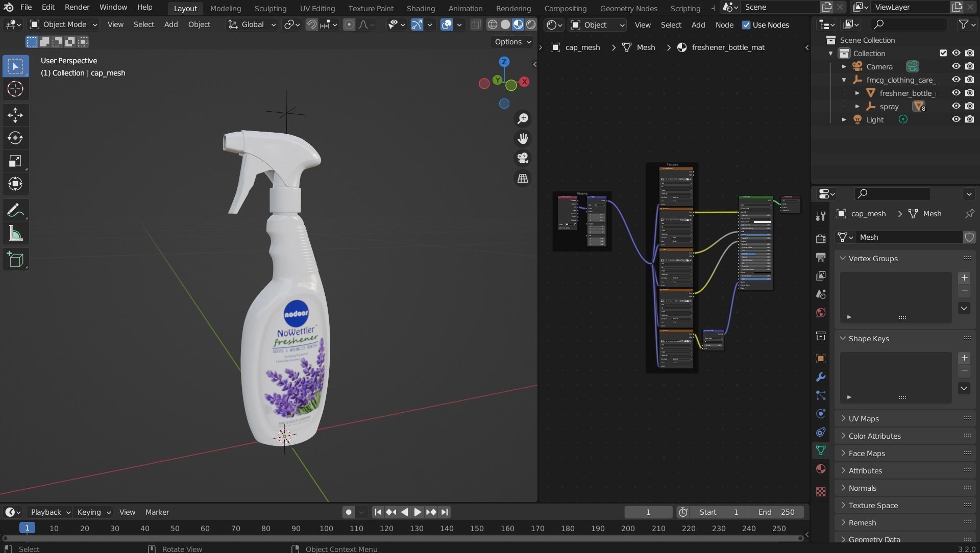Click the Marker button in timeline
Screen dimensions: 980x553
click(x=157, y=512)
